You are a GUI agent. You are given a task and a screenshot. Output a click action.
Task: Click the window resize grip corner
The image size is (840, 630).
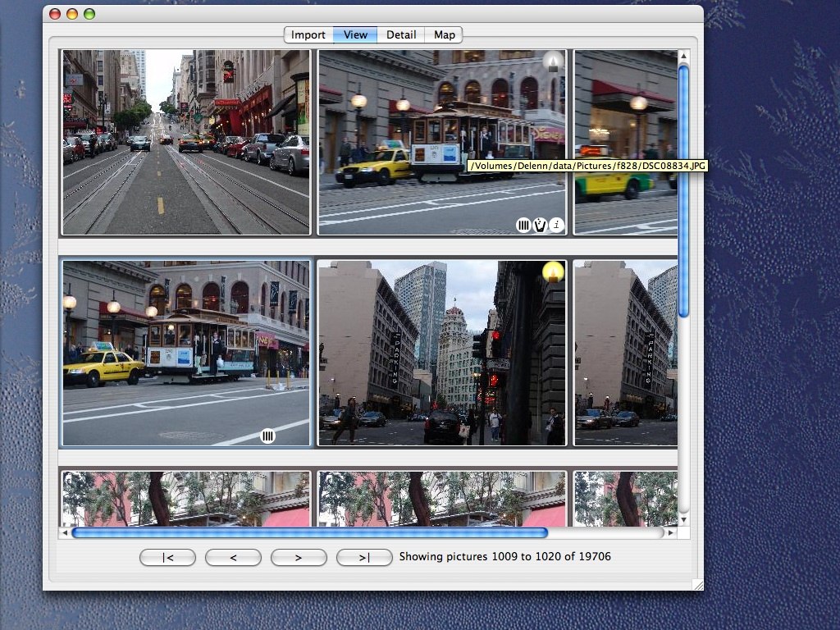(x=698, y=585)
